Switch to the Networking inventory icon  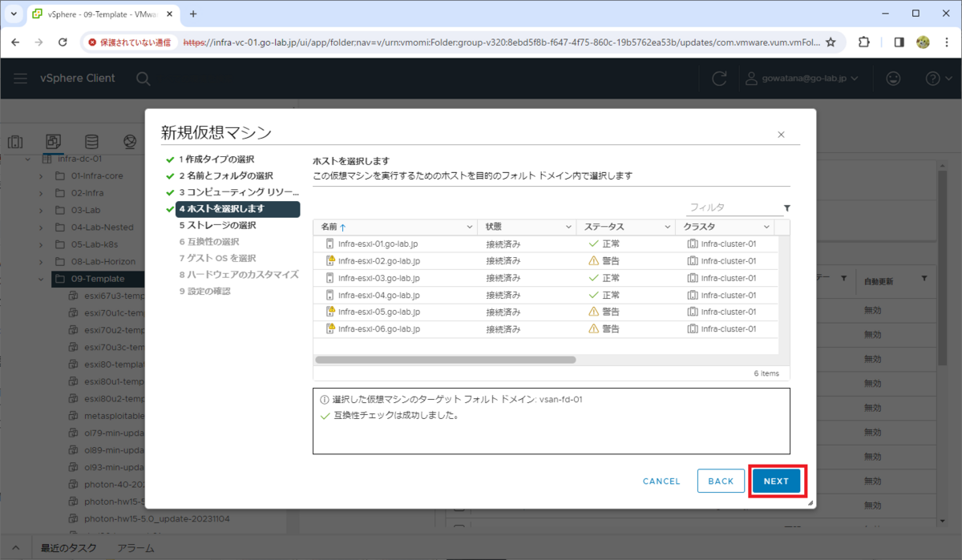click(130, 142)
